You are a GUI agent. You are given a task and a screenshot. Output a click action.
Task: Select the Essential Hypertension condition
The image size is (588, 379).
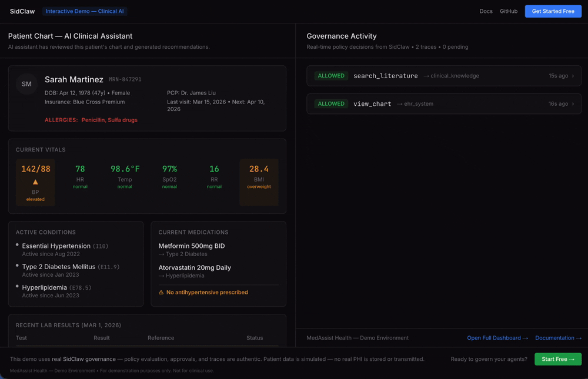tap(56, 246)
